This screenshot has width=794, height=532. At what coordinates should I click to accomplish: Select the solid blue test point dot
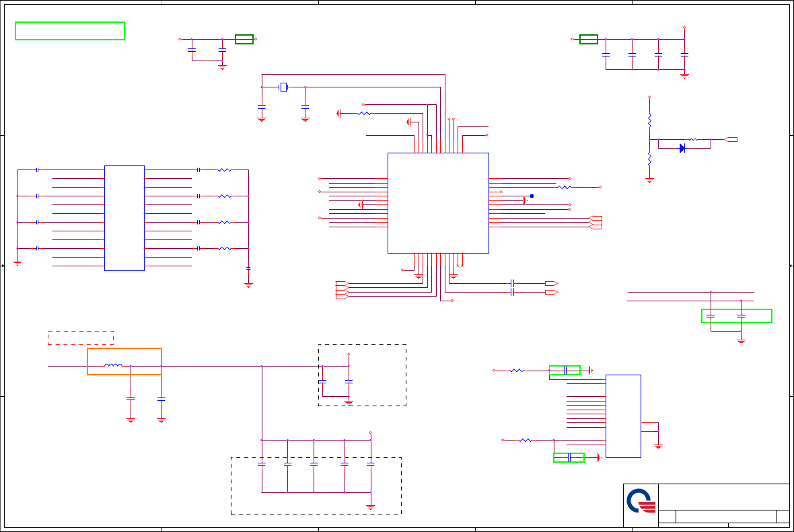pyautogui.click(x=532, y=196)
